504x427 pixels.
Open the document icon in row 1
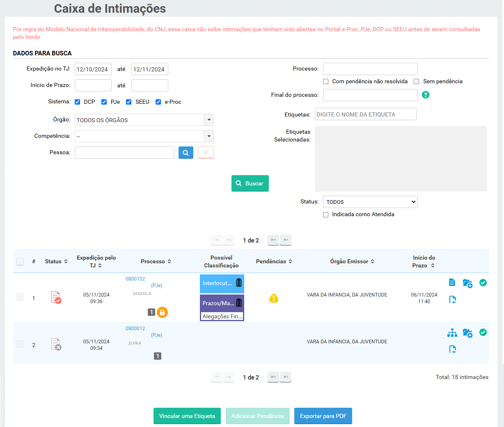pyautogui.click(x=452, y=282)
